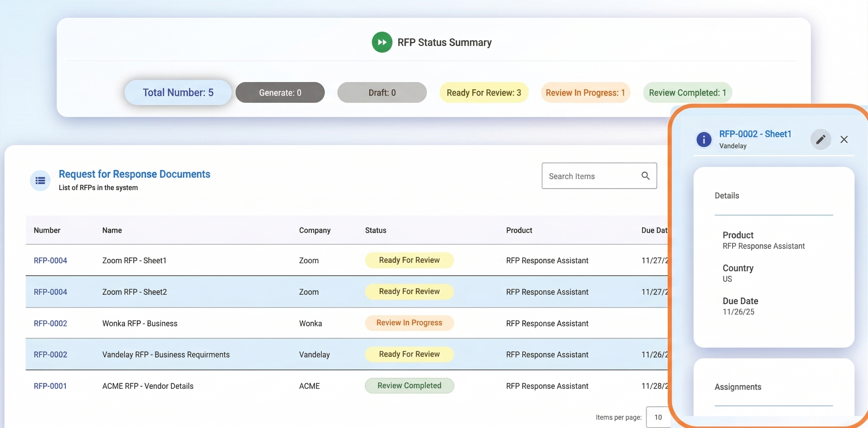Click the magnifier search icon
This screenshot has height=428, width=868.
pos(645,176)
